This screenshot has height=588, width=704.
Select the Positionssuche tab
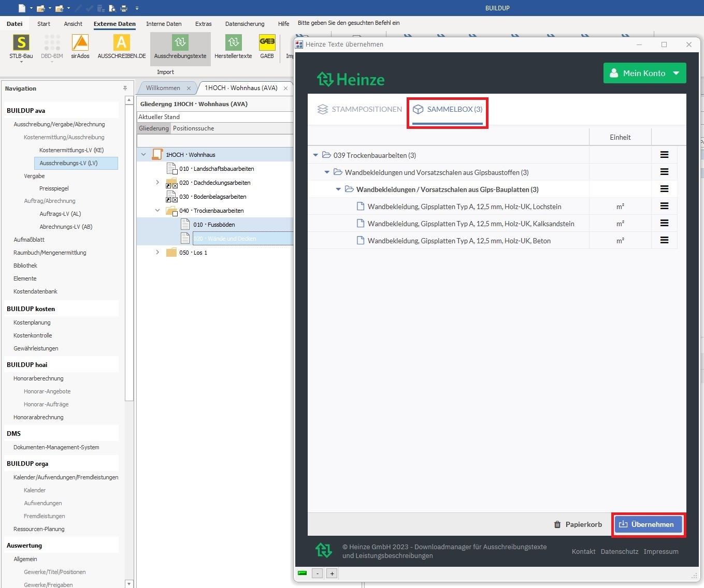193,128
